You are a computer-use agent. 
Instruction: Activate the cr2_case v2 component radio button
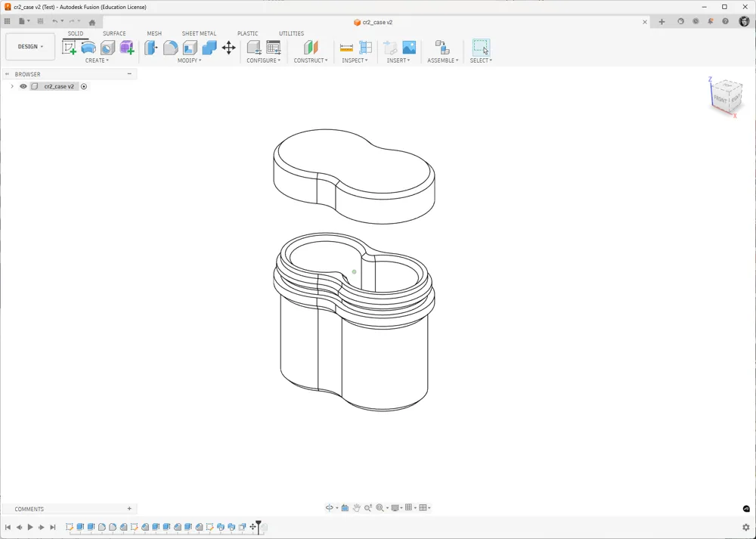tap(83, 86)
